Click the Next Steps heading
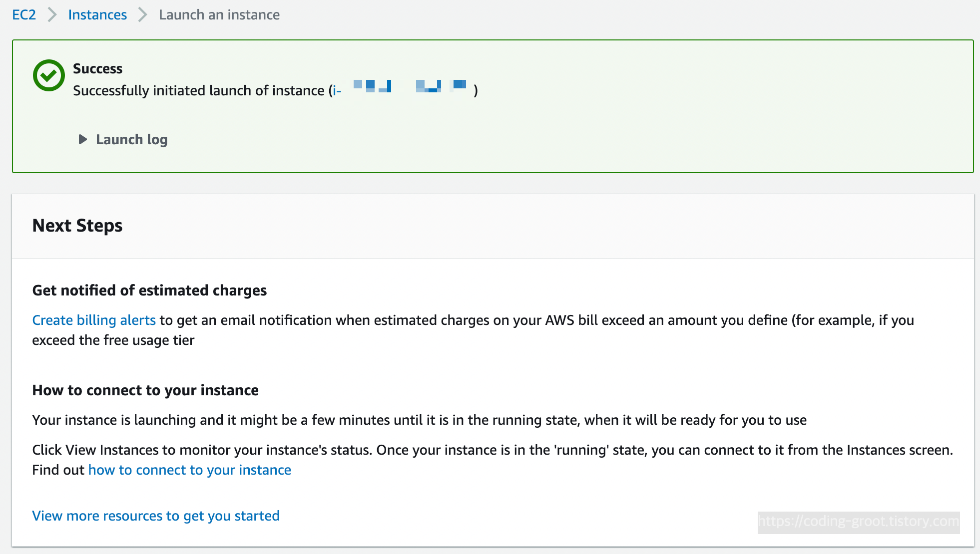The width and height of the screenshot is (980, 554). click(x=77, y=226)
